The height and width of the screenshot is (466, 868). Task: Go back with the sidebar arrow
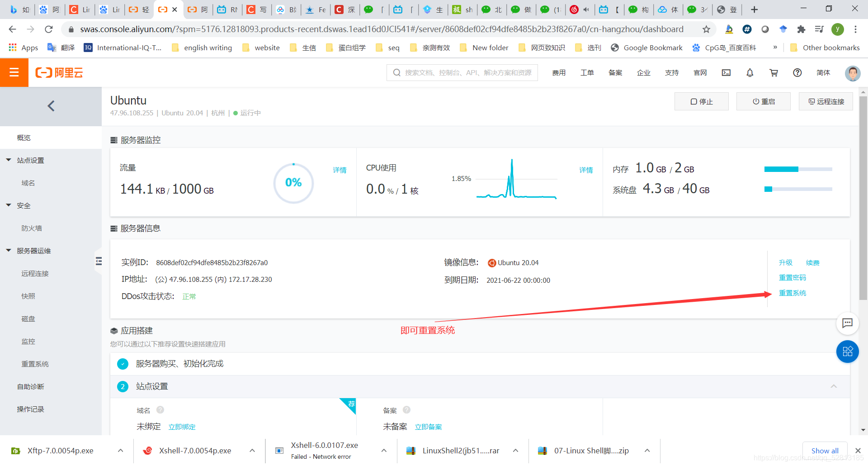pyautogui.click(x=51, y=106)
